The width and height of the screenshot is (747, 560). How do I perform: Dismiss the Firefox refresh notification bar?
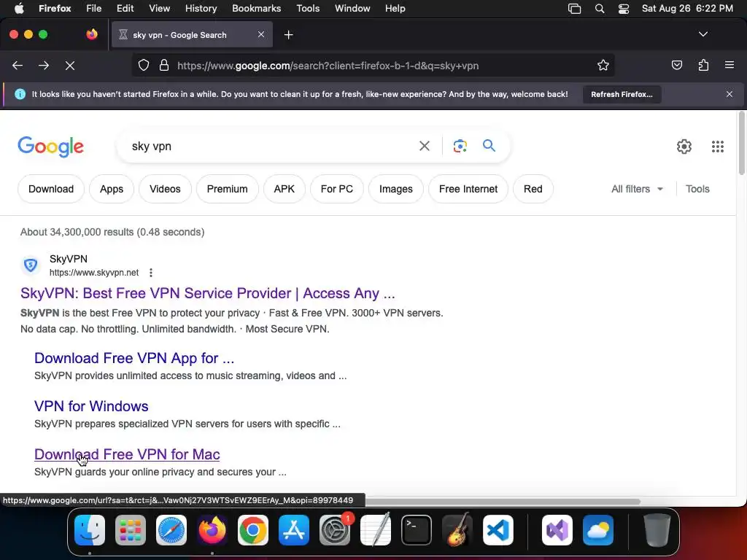click(x=729, y=94)
